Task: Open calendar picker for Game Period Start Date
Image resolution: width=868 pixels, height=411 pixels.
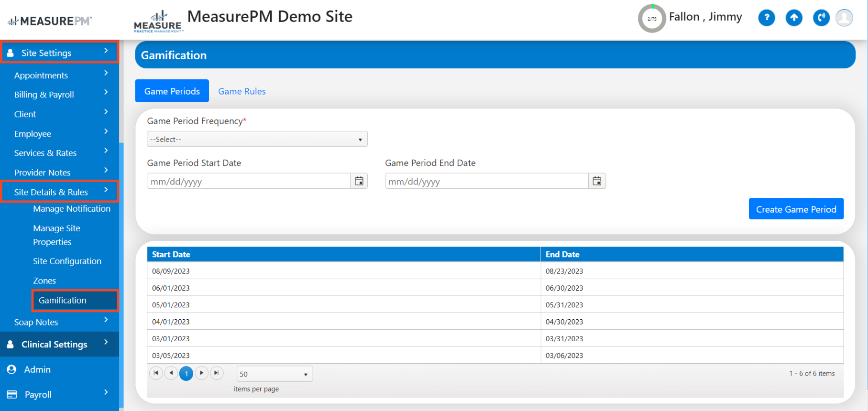Action: (359, 181)
